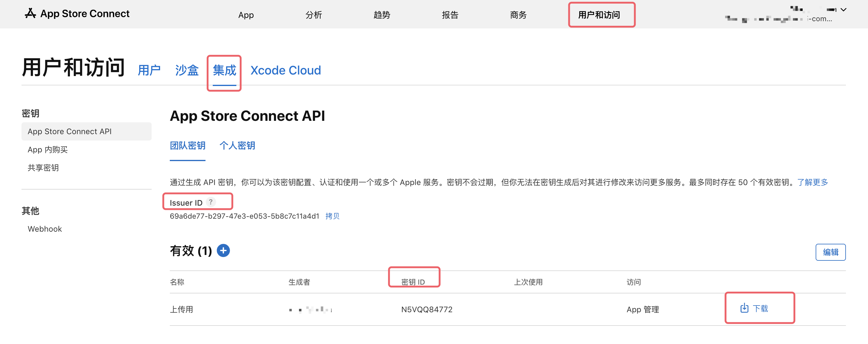Open the 用户和访问 top menu

[x=599, y=15]
